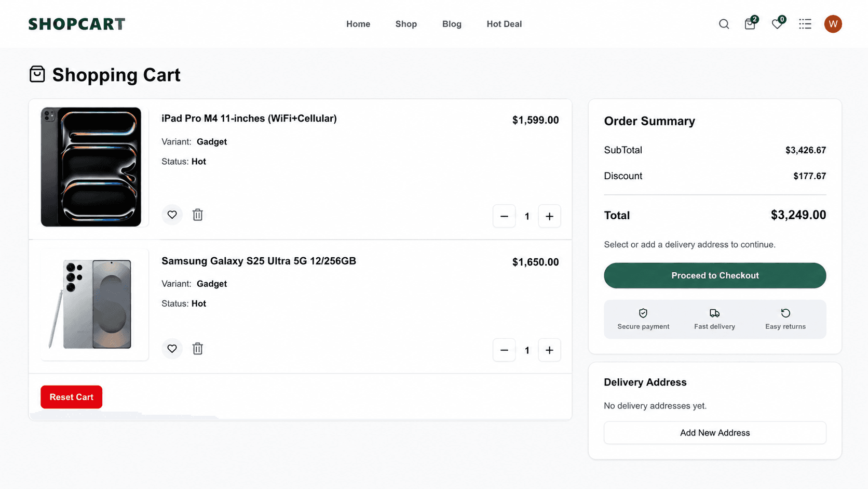Delete Samsung Galaxy S25 with trash icon
Viewport: 868px width, 489px height.
(x=198, y=349)
